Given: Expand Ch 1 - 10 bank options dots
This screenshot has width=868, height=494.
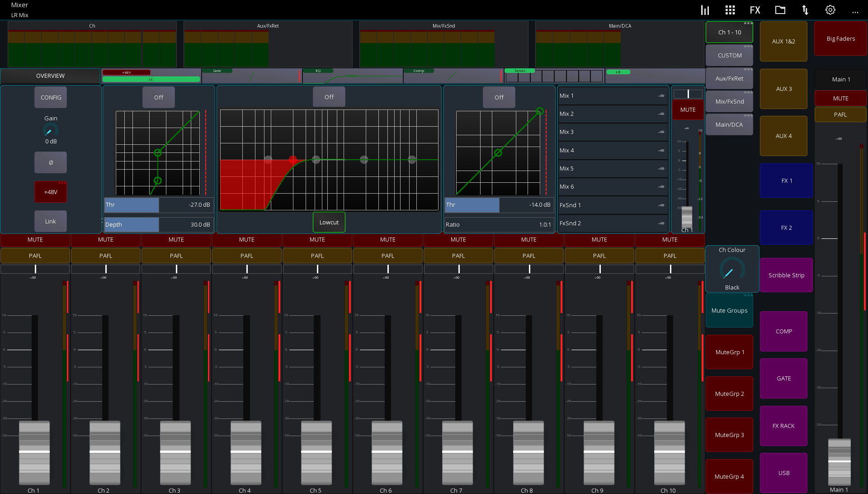Looking at the screenshot, I should 748,24.
